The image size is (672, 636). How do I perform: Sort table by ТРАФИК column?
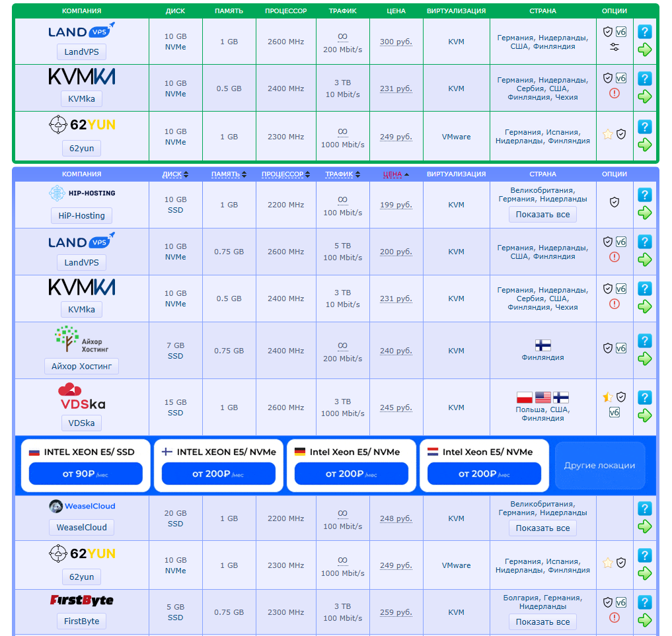[342, 174]
